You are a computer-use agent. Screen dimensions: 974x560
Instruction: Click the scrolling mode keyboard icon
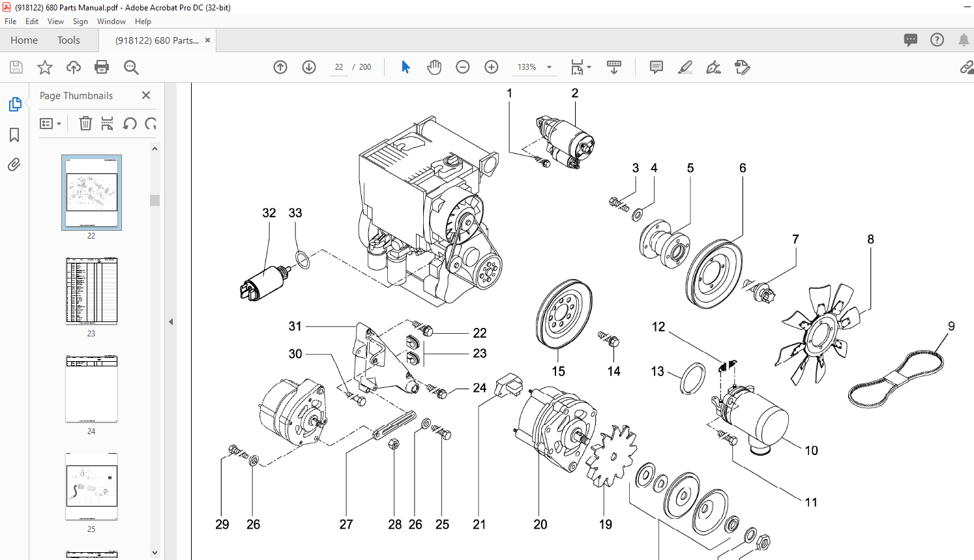[x=614, y=67]
